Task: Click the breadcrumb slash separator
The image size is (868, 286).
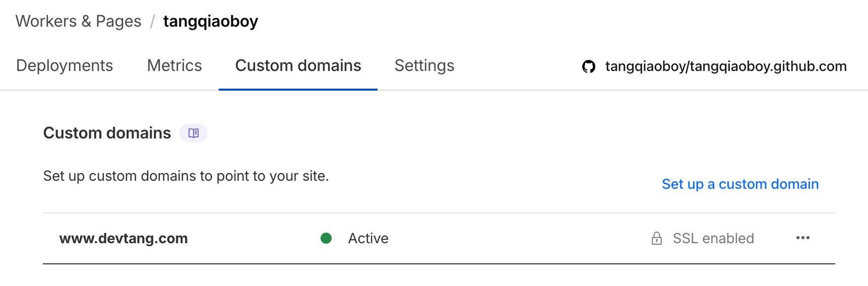Action: coord(152,21)
